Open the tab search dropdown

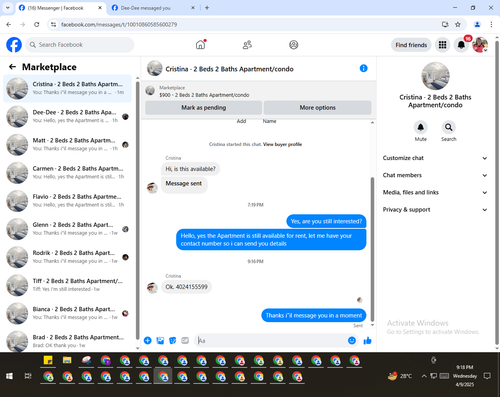[x=8, y=8]
